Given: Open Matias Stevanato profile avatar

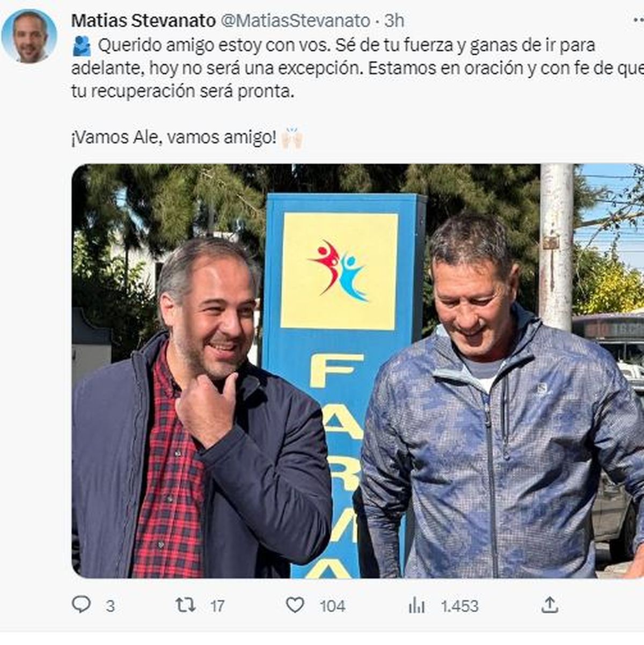Looking at the screenshot, I should click(x=29, y=36).
